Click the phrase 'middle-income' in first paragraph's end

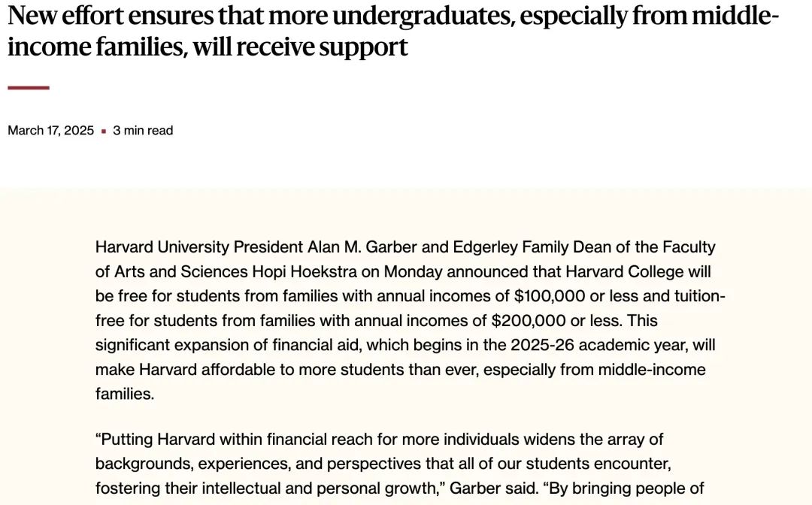[652, 370]
